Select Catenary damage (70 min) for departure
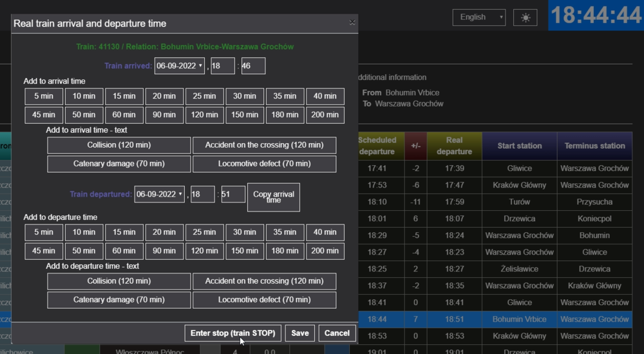Viewport: 644px width, 354px height. 119,300
